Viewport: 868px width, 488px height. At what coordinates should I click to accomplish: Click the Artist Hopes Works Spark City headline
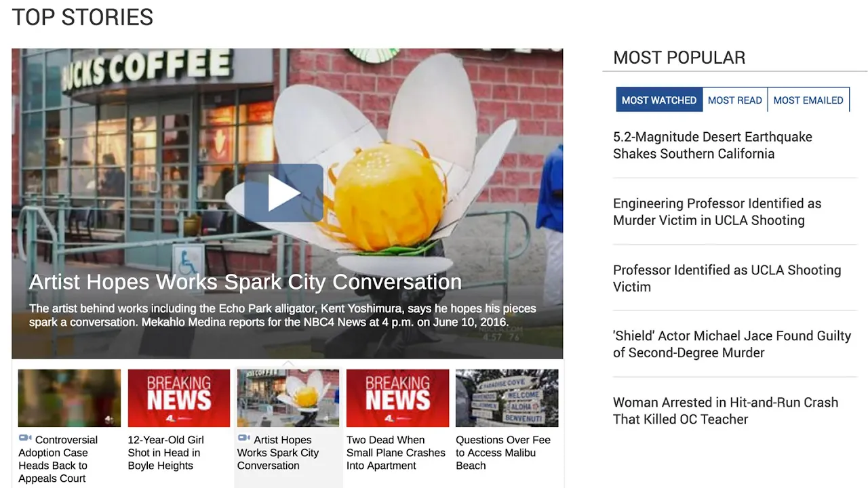pos(245,282)
